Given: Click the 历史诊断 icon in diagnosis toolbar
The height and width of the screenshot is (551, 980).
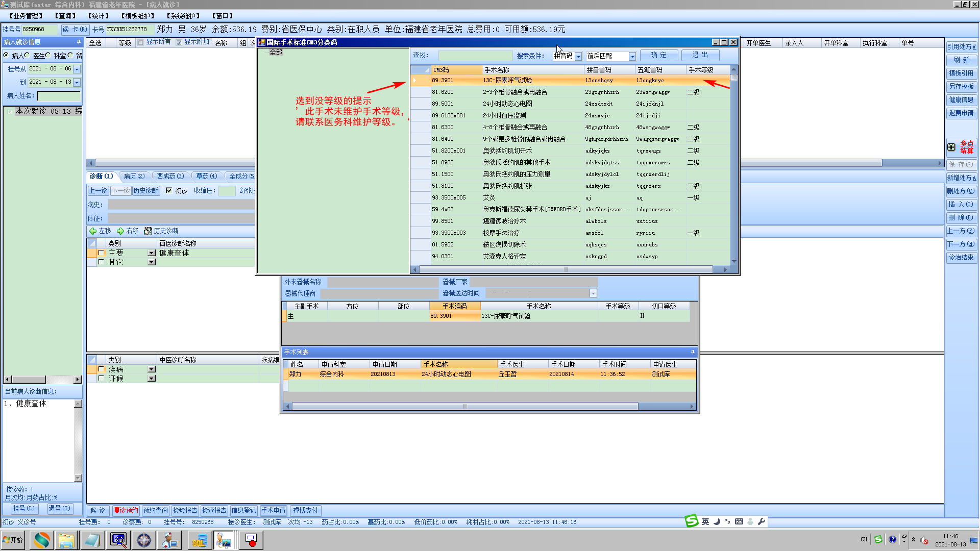Looking at the screenshot, I should [x=148, y=231].
